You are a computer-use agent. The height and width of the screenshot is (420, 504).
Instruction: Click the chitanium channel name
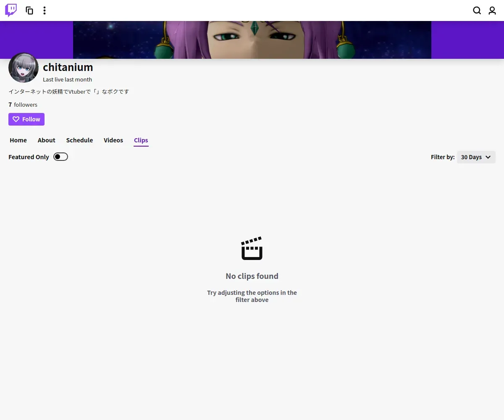[x=68, y=67]
